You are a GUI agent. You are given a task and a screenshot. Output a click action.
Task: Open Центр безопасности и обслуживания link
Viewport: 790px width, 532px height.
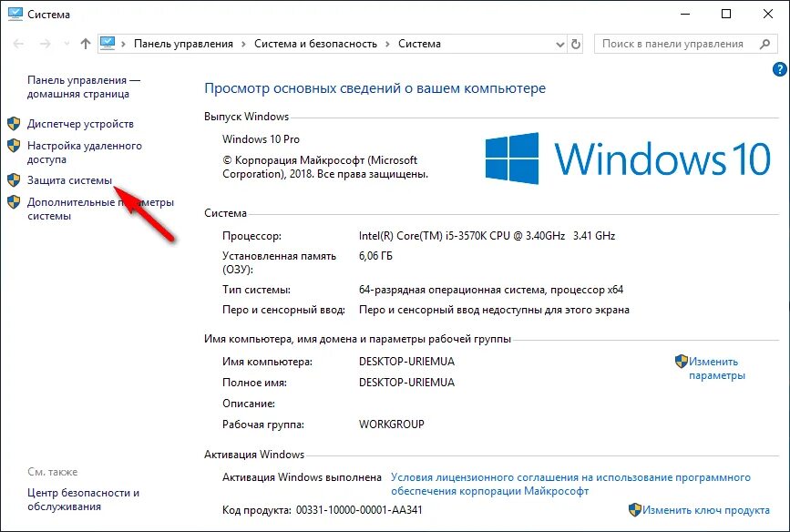point(83,500)
